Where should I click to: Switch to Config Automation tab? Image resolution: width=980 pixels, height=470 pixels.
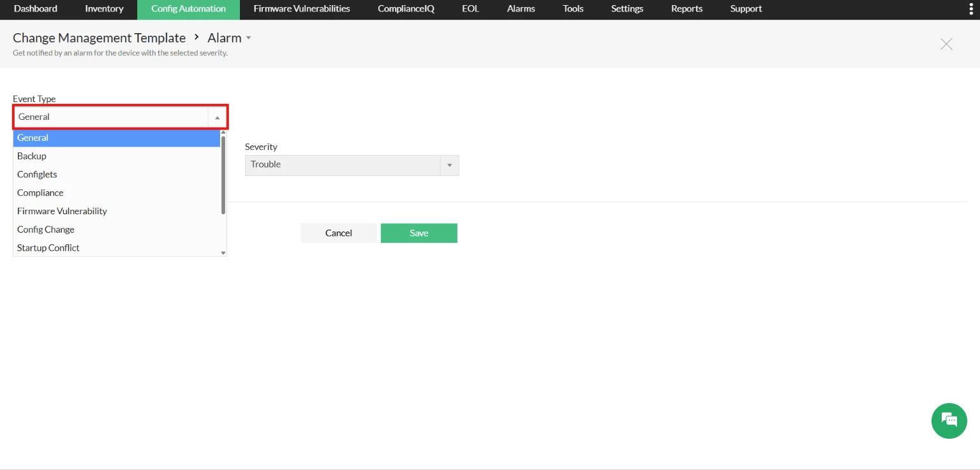(188, 9)
